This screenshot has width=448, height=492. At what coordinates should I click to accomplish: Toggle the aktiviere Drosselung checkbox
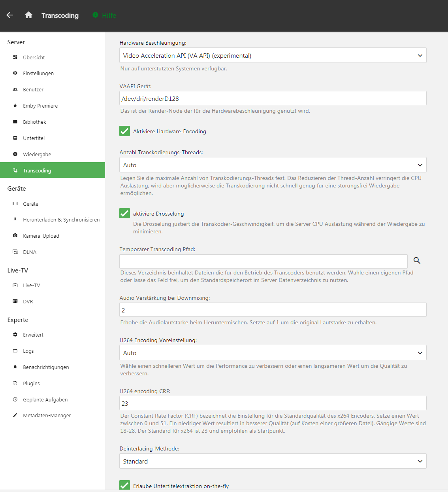(x=124, y=213)
